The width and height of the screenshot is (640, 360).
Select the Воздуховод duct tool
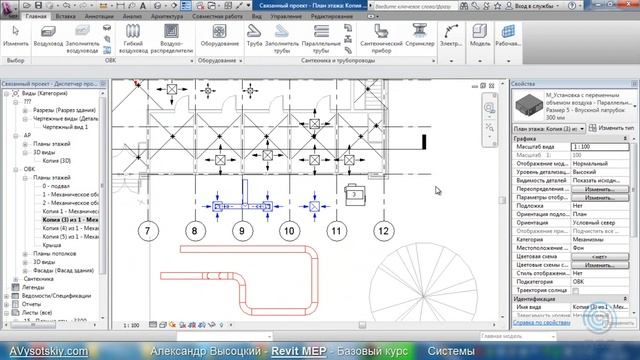coord(48,36)
